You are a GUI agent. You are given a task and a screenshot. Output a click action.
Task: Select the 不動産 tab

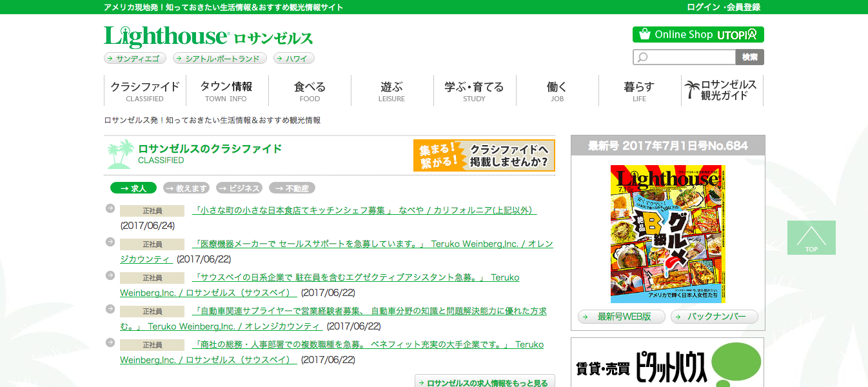pyautogui.click(x=292, y=188)
